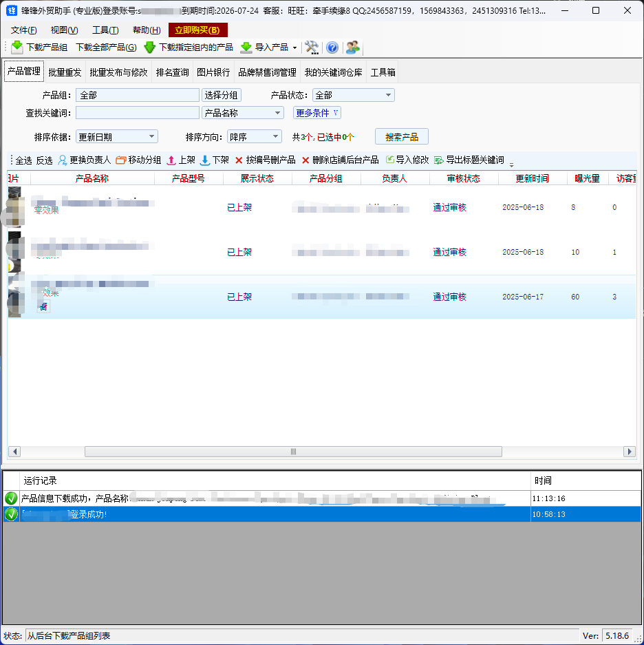The height and width of the screenshot is (645, 644).
Task: Click the 立即购买(B) buy now button
Action: click(x=197, y=30)
